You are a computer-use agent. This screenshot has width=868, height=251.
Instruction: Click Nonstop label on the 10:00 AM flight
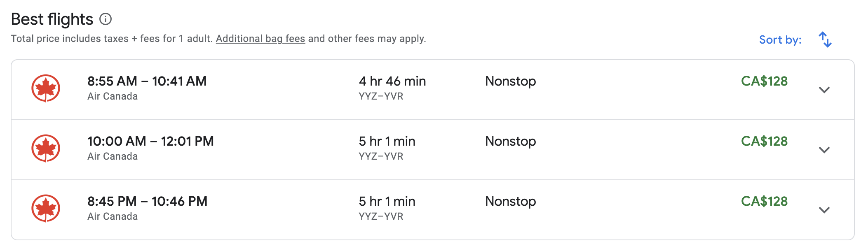click(510, 142)
